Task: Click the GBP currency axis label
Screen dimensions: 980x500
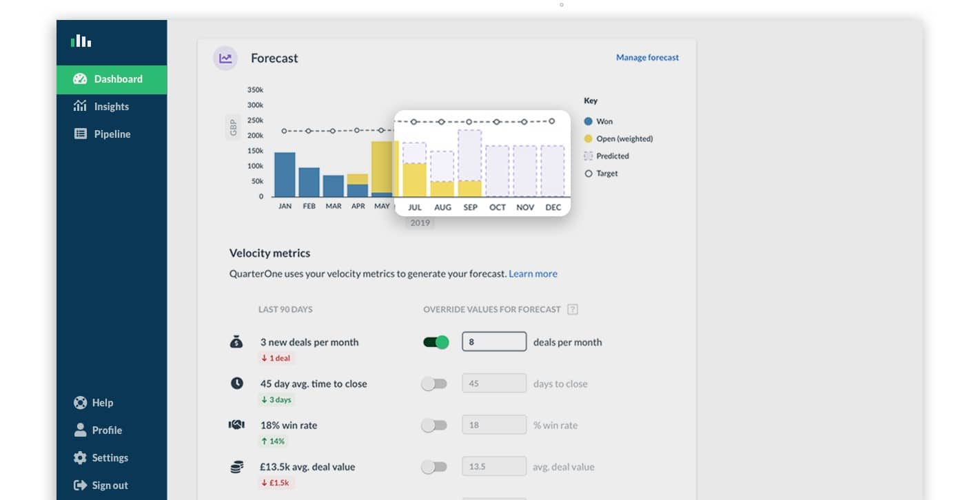Action: [233, 128]
